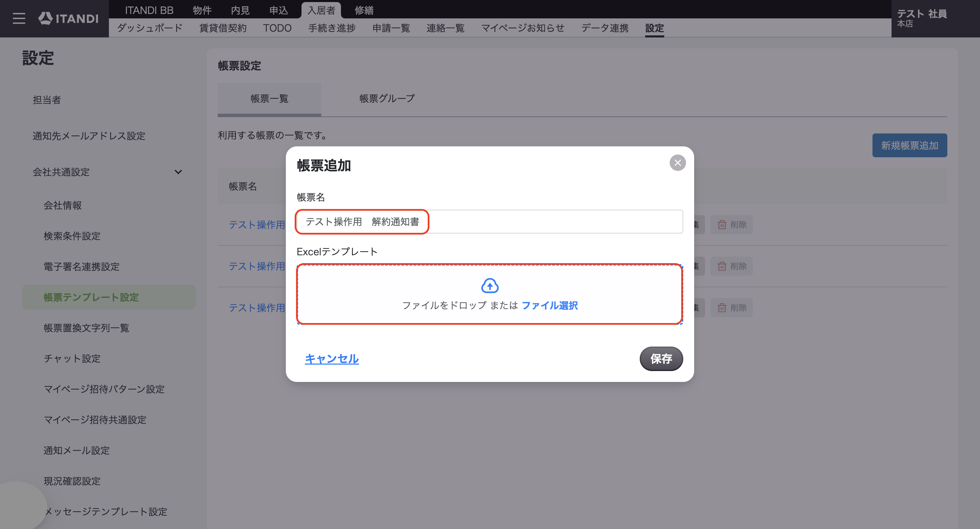
Task: Open 申請一覧 menu
Action: pos(391,28)
